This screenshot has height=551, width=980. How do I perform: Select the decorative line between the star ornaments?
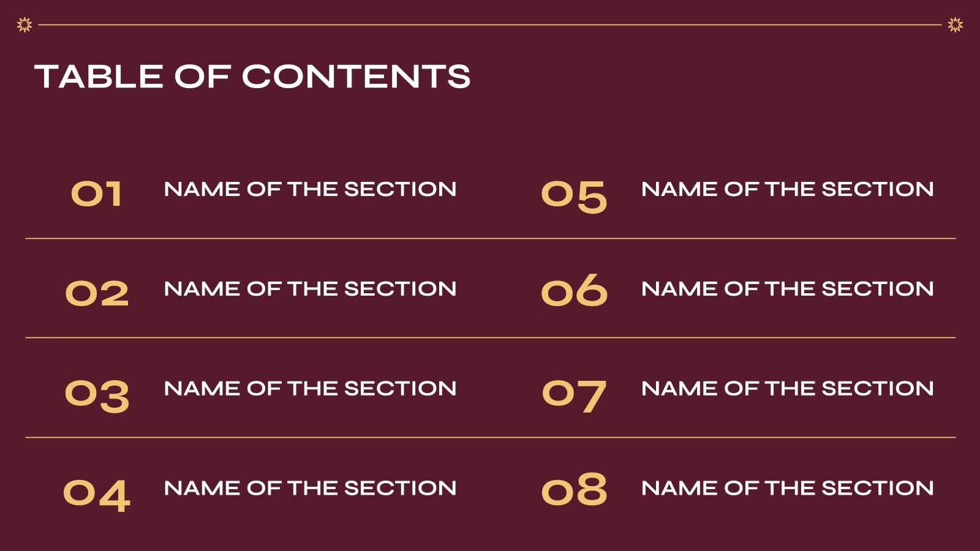pyautogui.click(x=490, y=25)
